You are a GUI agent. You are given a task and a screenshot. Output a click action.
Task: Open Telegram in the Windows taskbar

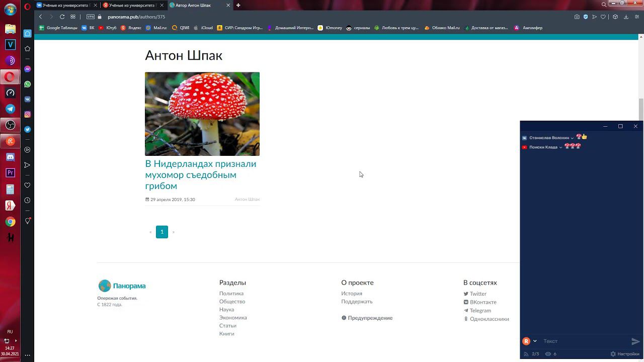click(x=10, y=109)
